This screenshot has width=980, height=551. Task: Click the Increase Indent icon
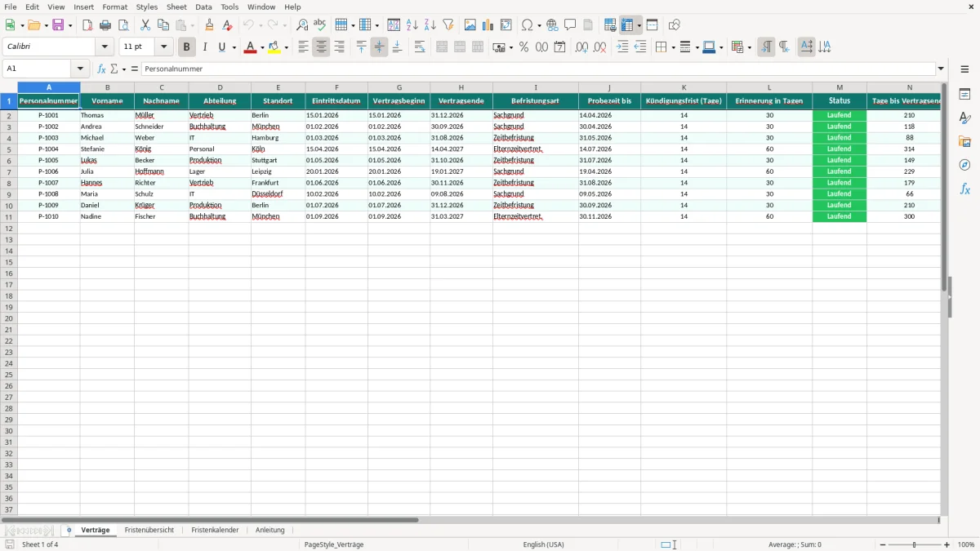[622, 47]
